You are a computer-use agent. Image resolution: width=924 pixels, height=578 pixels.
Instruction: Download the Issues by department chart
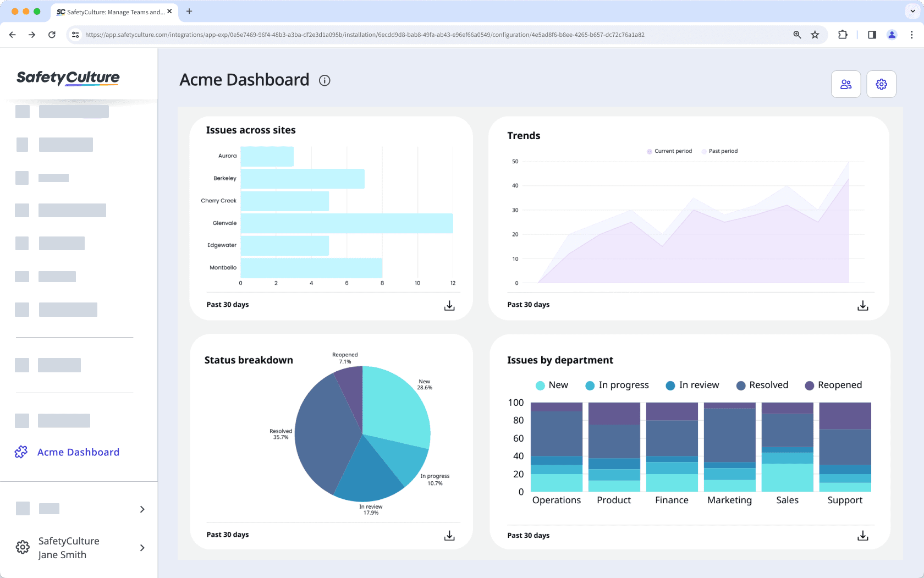(x=862, y=535)
